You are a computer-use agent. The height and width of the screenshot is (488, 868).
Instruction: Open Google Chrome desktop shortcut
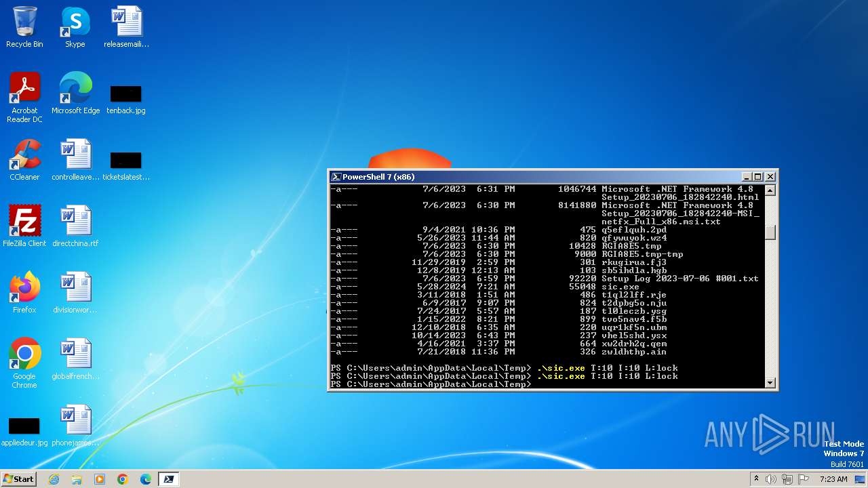24,363
